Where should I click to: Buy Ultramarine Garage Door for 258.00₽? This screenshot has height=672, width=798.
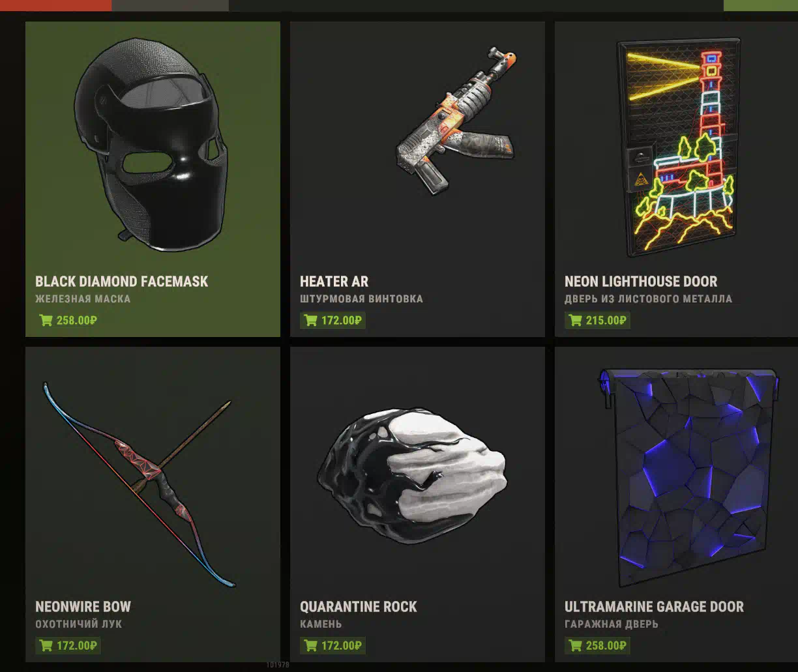(x=597, y=645)
